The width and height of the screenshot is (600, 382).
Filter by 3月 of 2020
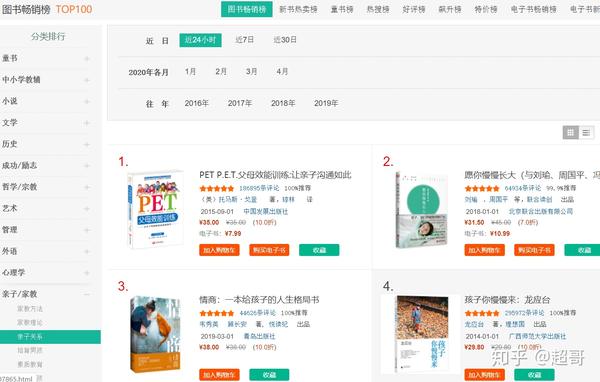(251, 72)
